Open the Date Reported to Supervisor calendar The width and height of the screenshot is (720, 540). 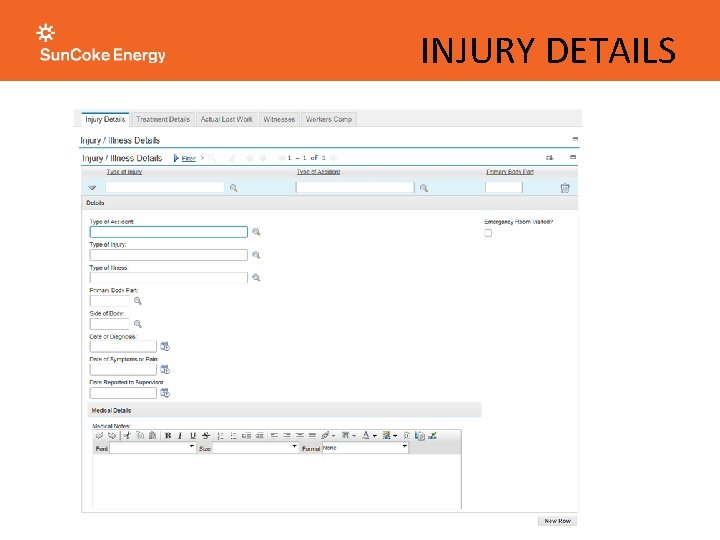point(165,393)
